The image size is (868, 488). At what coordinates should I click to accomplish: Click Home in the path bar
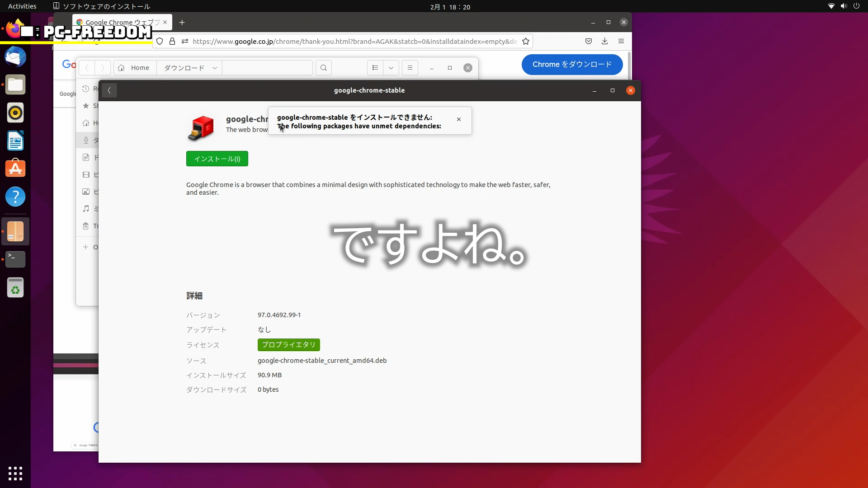135,68
